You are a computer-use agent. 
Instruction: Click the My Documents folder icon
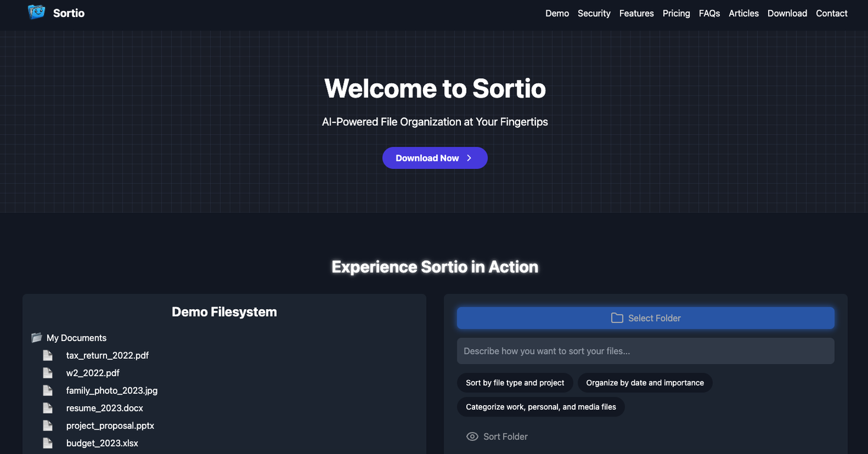(x=36, y=337)
